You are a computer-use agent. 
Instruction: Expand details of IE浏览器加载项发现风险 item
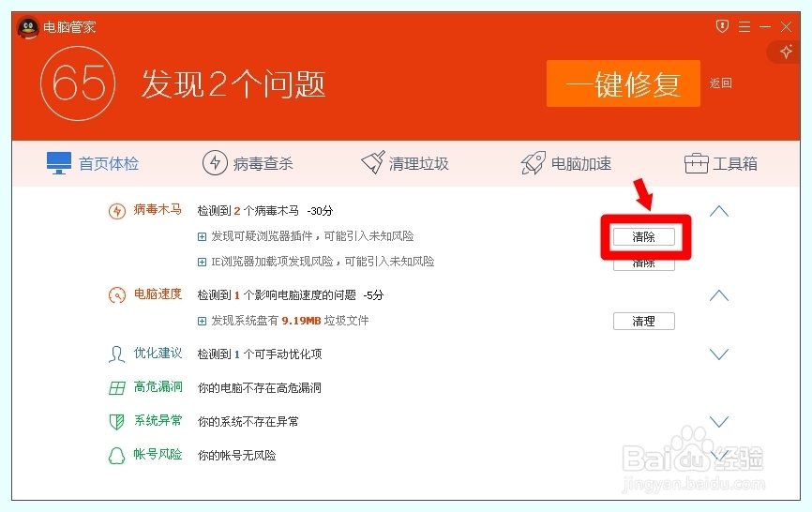[202, 263]
